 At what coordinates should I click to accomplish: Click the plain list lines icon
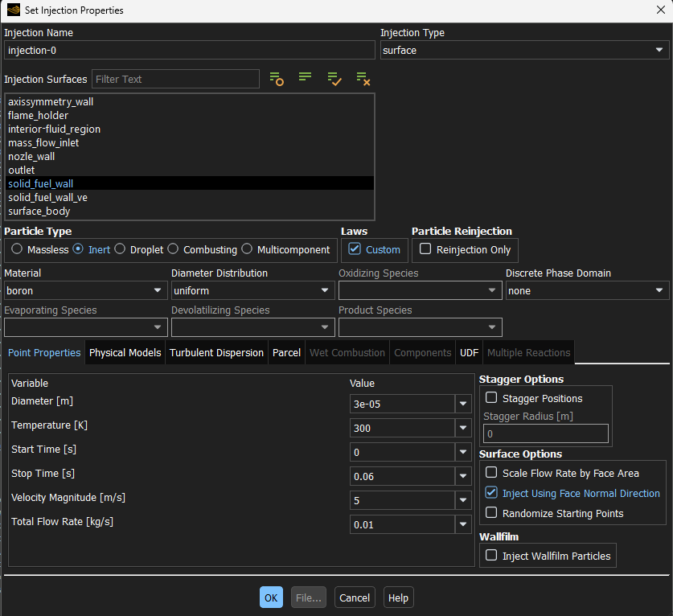point(306,78)
